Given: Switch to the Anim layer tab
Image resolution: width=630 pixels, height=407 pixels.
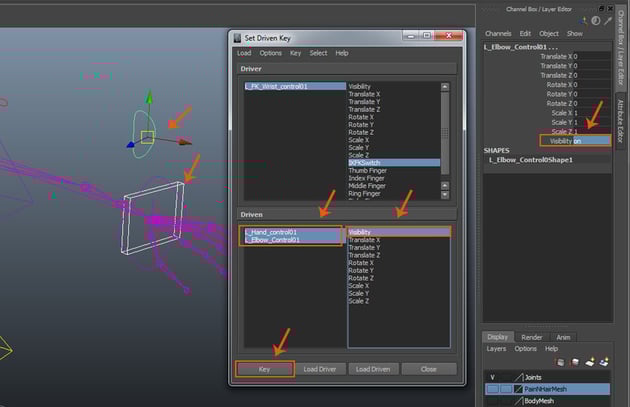Looking at the screenshot, I should point(563,337).
